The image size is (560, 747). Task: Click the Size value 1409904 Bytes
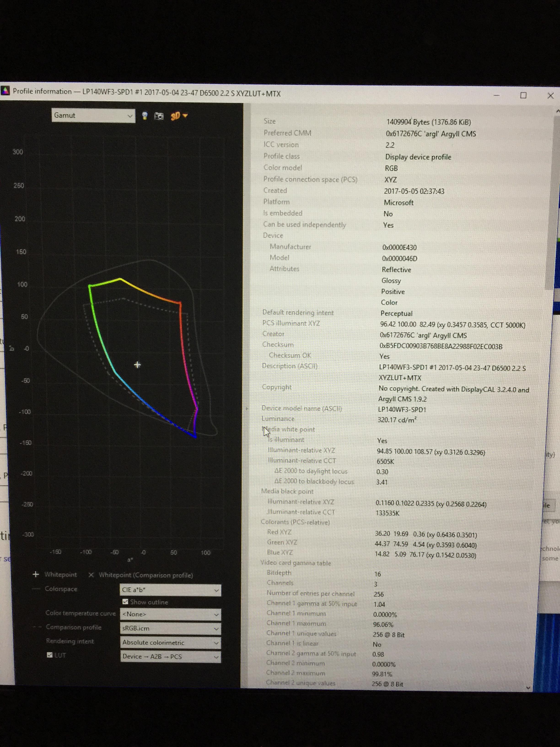[429, 122]
